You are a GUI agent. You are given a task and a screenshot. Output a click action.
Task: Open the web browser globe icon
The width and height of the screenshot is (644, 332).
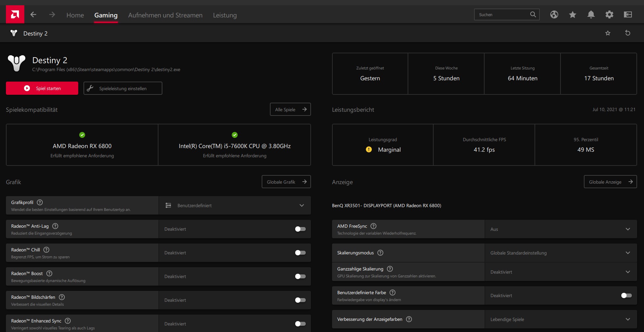(x=554, y=14)
